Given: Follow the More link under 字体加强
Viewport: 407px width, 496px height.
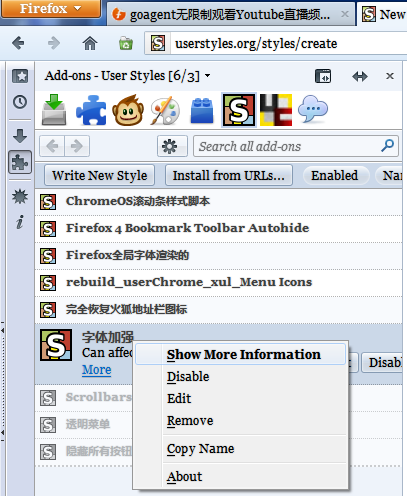Looking at the screenshot, I should pyautogui.click(x=97, y=370).
